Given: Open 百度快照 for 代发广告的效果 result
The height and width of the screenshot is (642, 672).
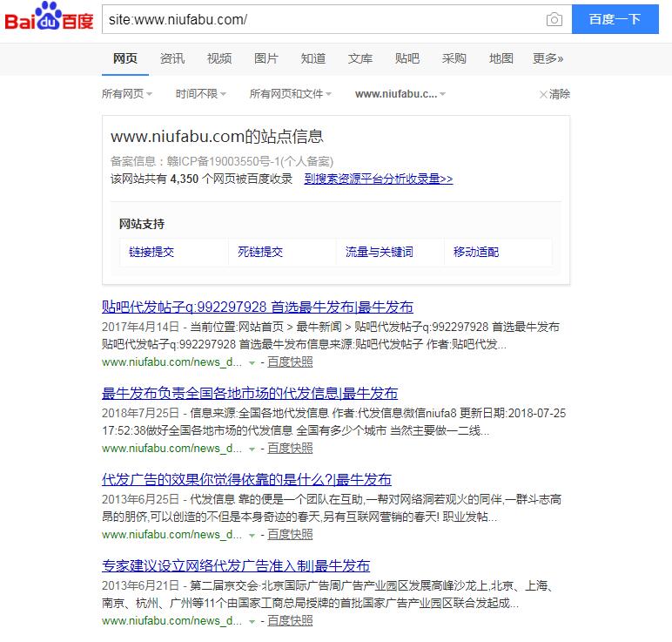Looking at the screenshot, I should tap(290, 534).
